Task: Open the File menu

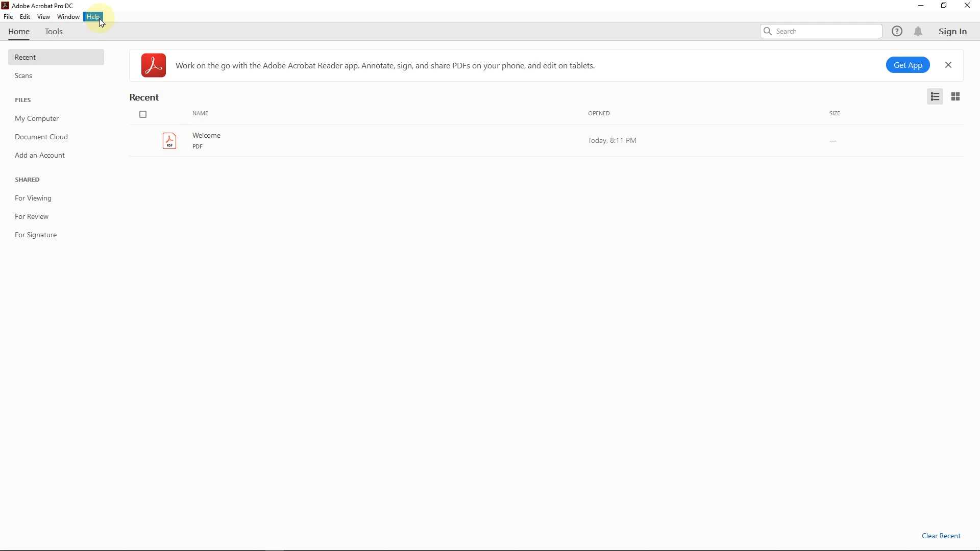Action: 8,17
